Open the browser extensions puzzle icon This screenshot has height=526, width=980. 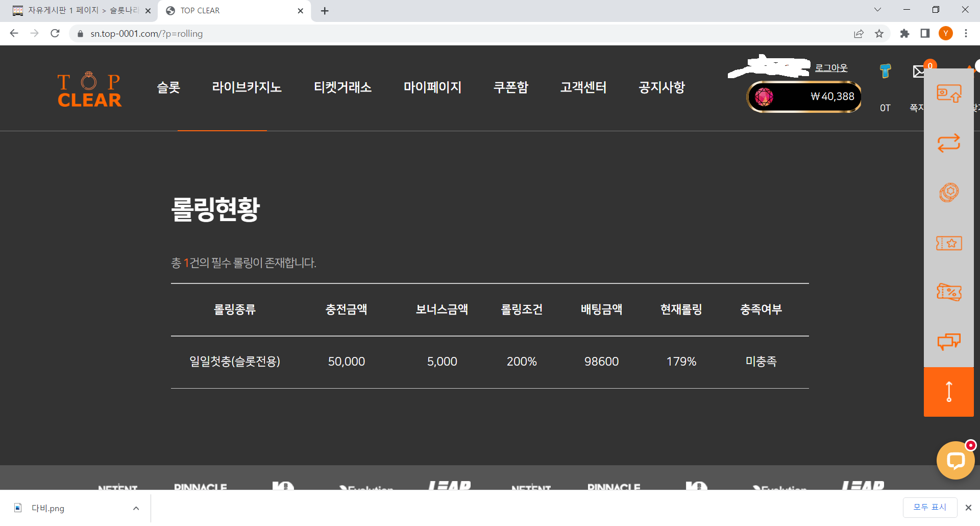pos(904,34)
